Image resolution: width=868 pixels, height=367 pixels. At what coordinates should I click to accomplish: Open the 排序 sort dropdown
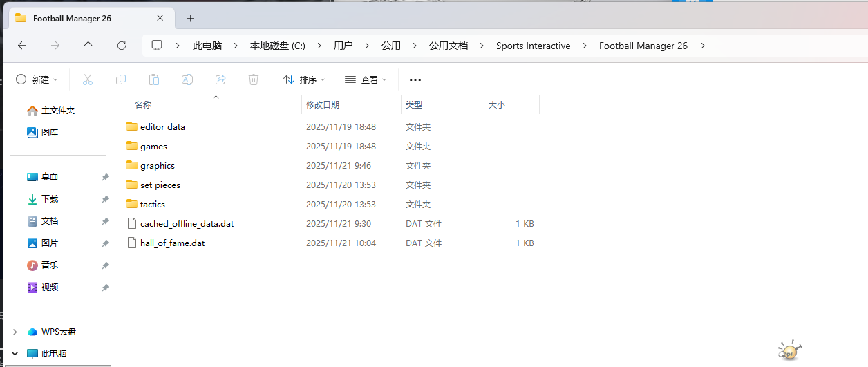(304, 79)
